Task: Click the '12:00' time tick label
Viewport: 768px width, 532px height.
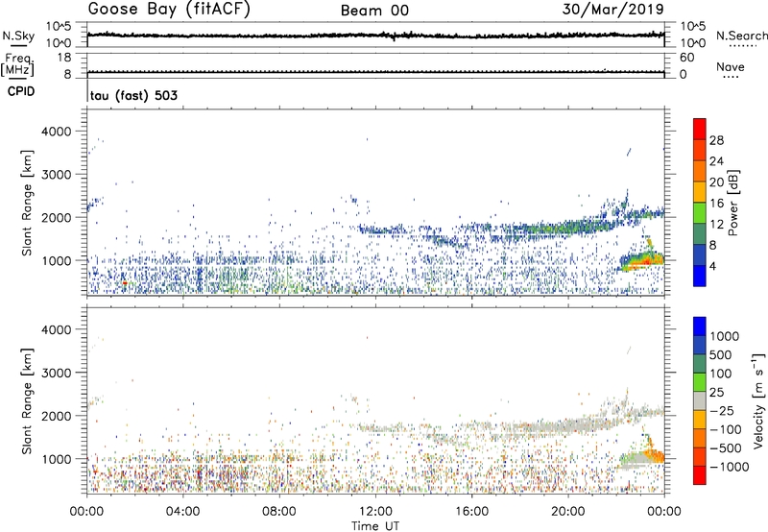Action: click(375, 512)
